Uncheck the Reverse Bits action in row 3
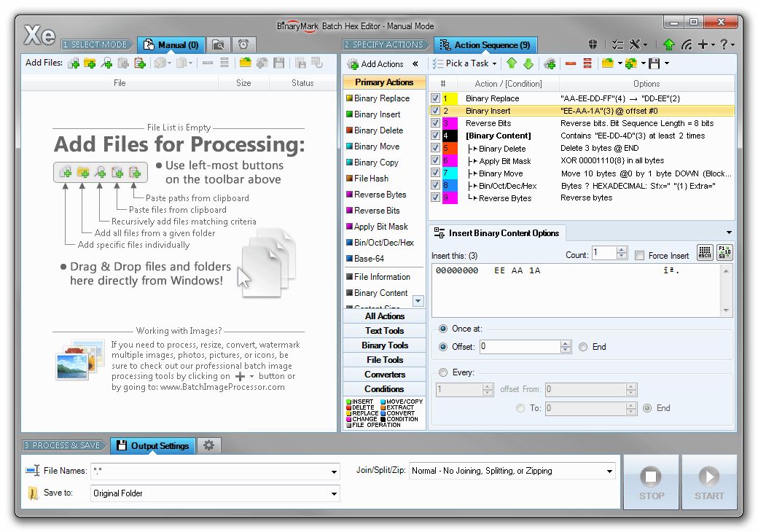This screenshot has height=532, width=758. (x=434, y=122)
